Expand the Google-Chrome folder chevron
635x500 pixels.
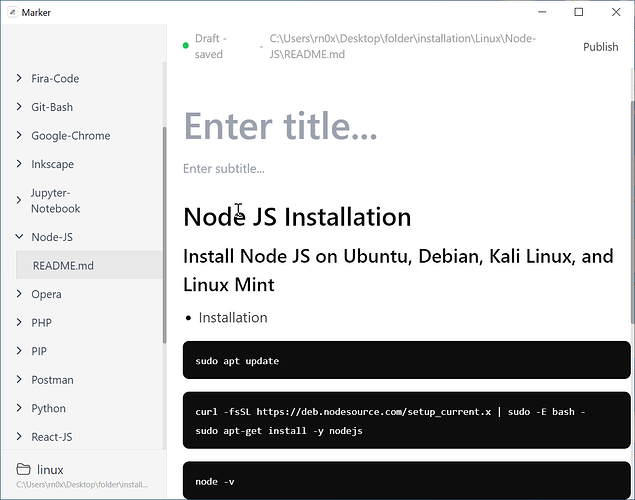(x=19, y=135)
